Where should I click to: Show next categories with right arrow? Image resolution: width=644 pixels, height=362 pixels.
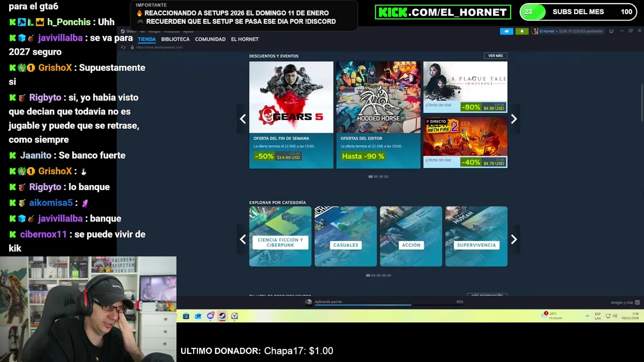[x=514, y=239]
